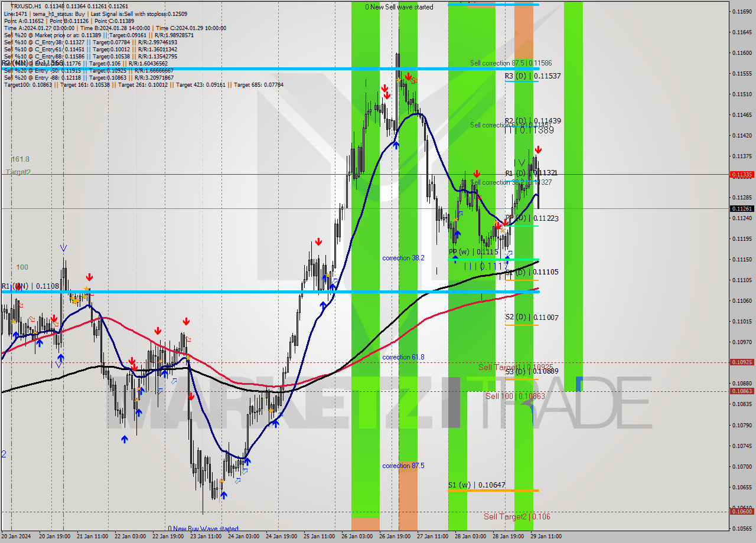Image resolution: width=756 pixels, height=543 pixels.
Task: Select the '0 New Sell wave started' label
Action: (x=399, y=7)
